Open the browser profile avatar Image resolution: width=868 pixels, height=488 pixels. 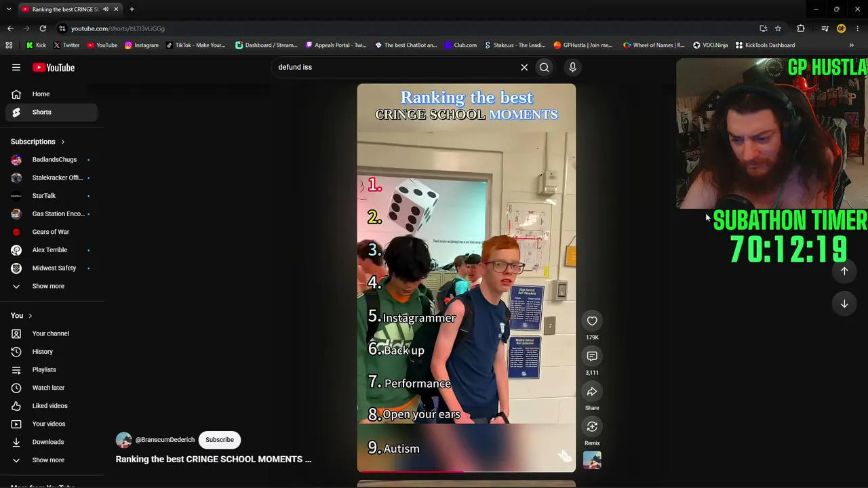[x=841, y=28]
